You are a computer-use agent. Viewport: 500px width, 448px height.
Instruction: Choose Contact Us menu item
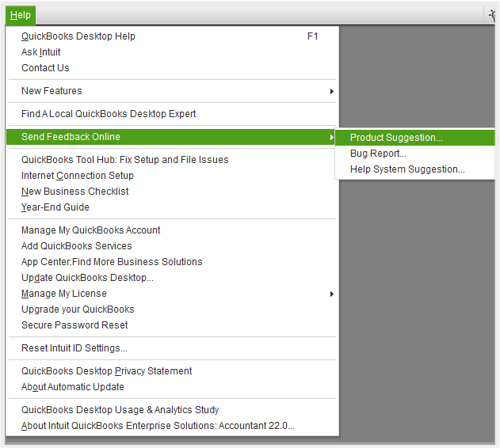(172, 68)
